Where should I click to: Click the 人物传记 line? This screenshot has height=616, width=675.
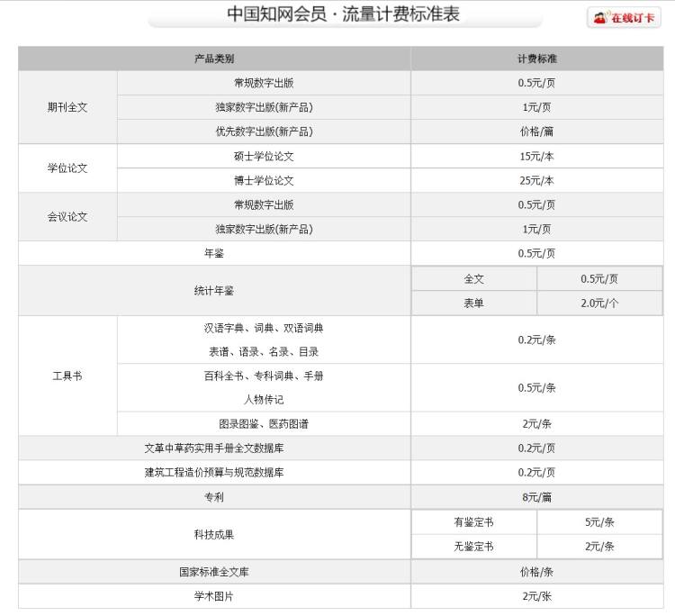point(264,400)
